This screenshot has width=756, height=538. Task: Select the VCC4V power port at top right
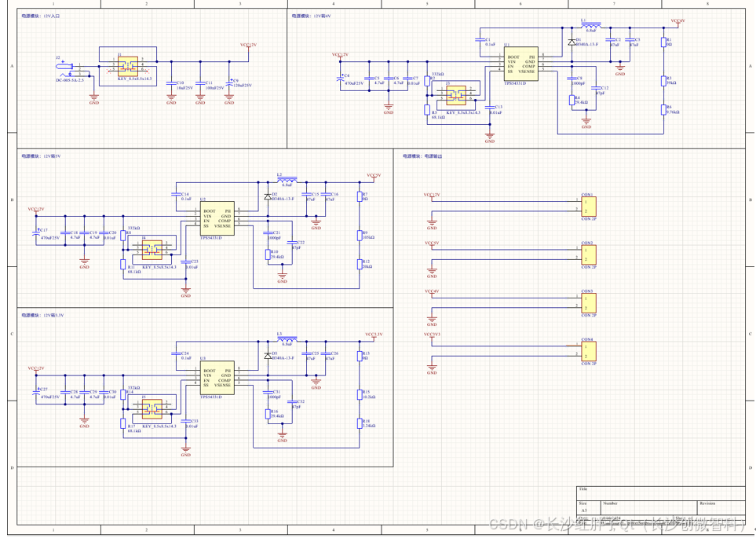(x=678, y=23)
